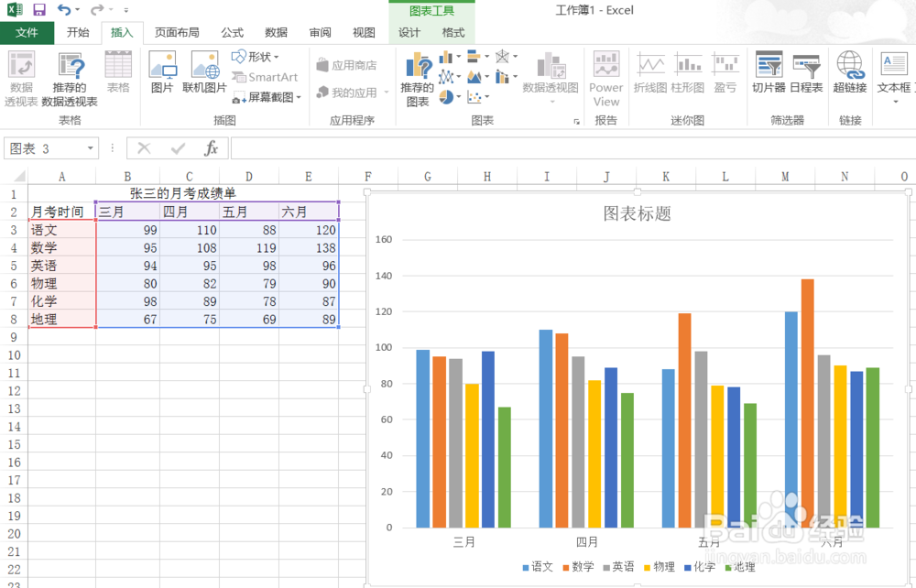The width and height of the screenshot is (916, 588).
Task: Switch to the Formulas (公式) tab
Action: [232, 33]
